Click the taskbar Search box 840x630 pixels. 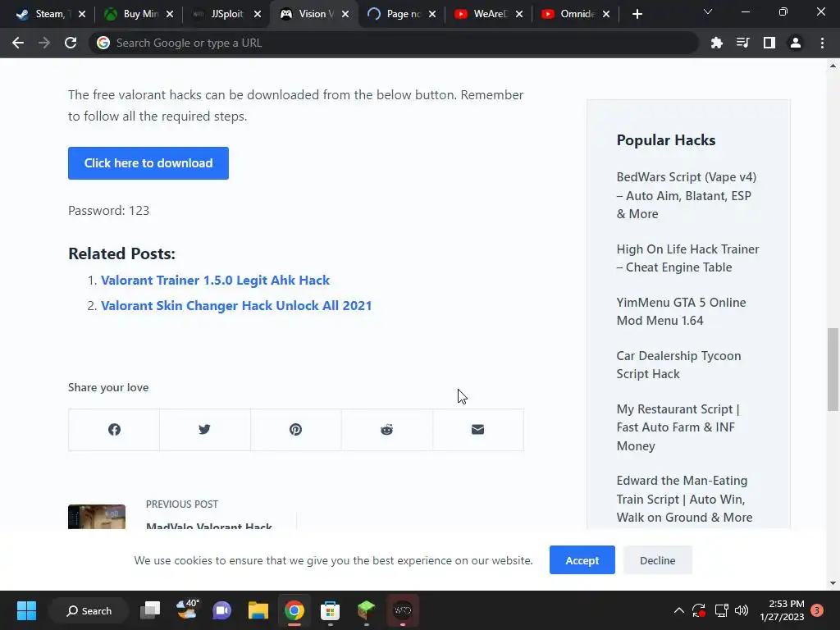(x=89, y=610)
